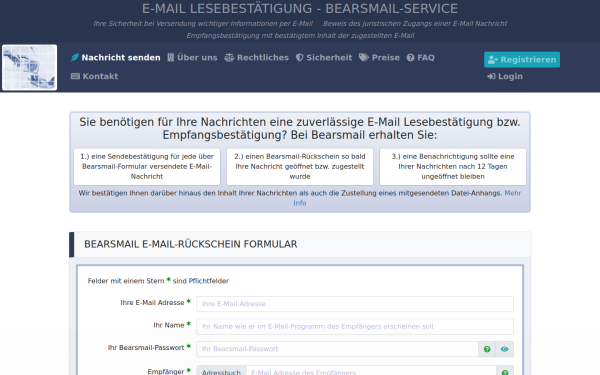
Task: Go to the Rechtliches section
Action: coord(256,57)
